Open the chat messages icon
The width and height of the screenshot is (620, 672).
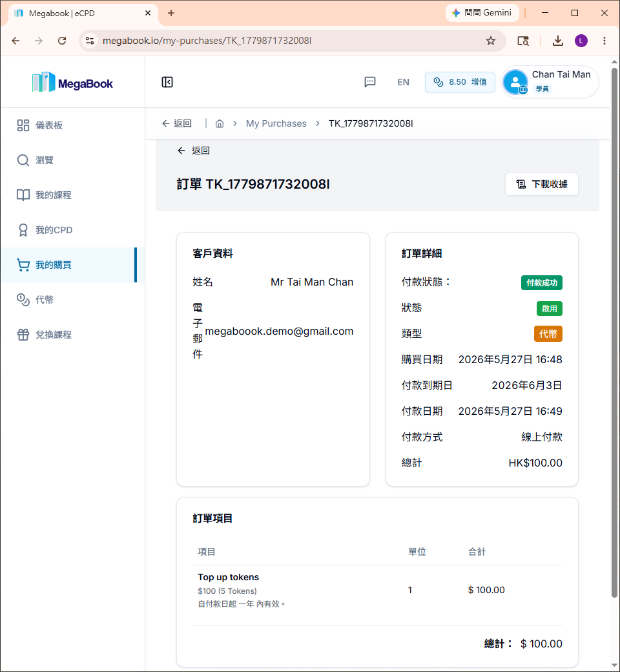point(370,82)
